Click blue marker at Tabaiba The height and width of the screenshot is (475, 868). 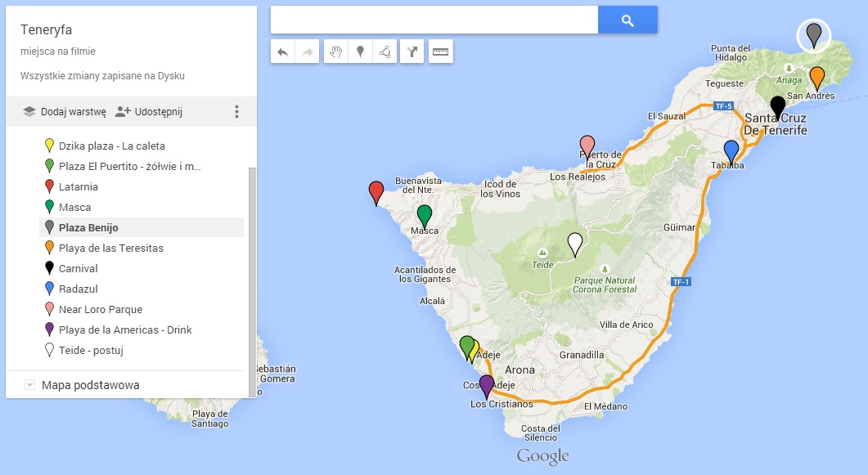731,151
